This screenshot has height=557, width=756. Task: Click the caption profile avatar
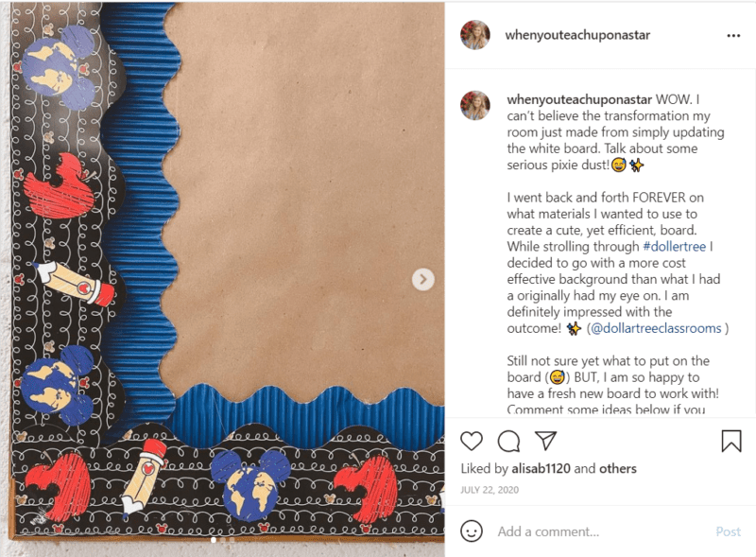coord(475,105)
